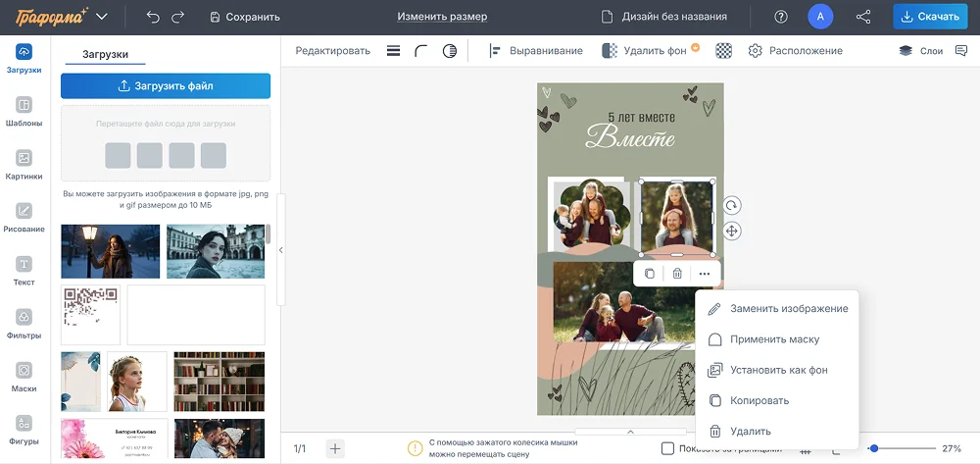Open the Маски masks section

click(24, 378)
